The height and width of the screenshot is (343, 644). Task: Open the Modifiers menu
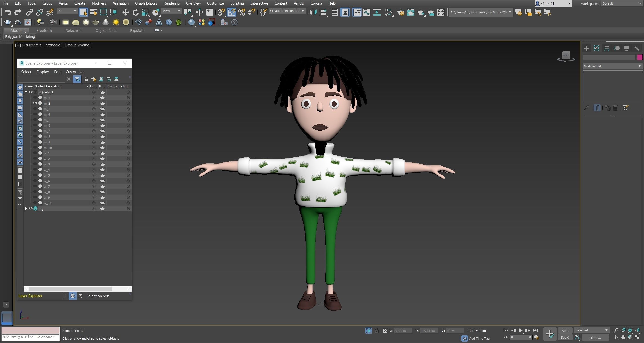click(99, 3)
